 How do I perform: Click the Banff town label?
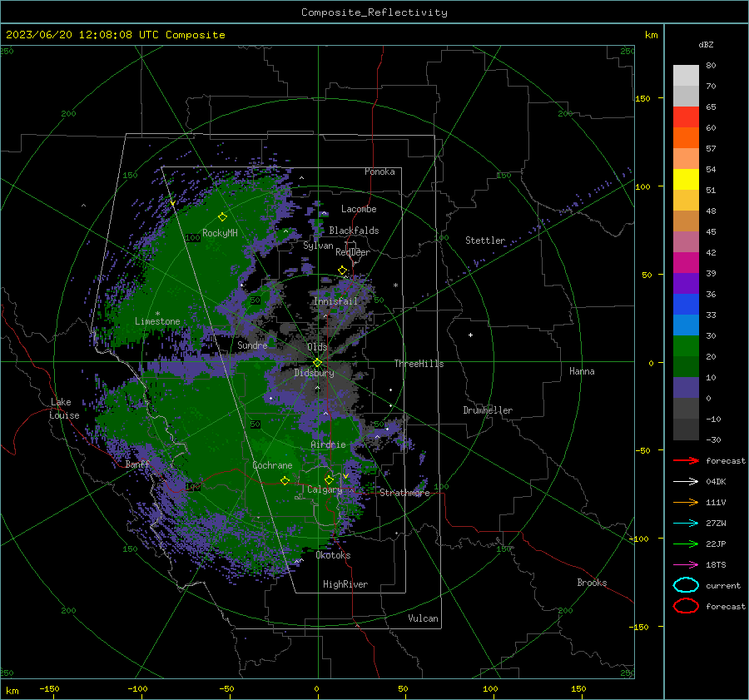(137, 464)
